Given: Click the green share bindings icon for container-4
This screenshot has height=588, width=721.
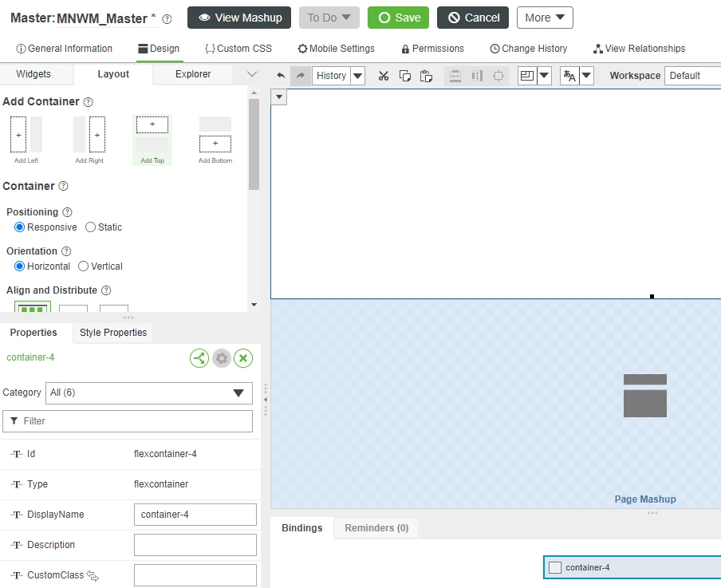Looking at the screenshot, I should point(199,358).
